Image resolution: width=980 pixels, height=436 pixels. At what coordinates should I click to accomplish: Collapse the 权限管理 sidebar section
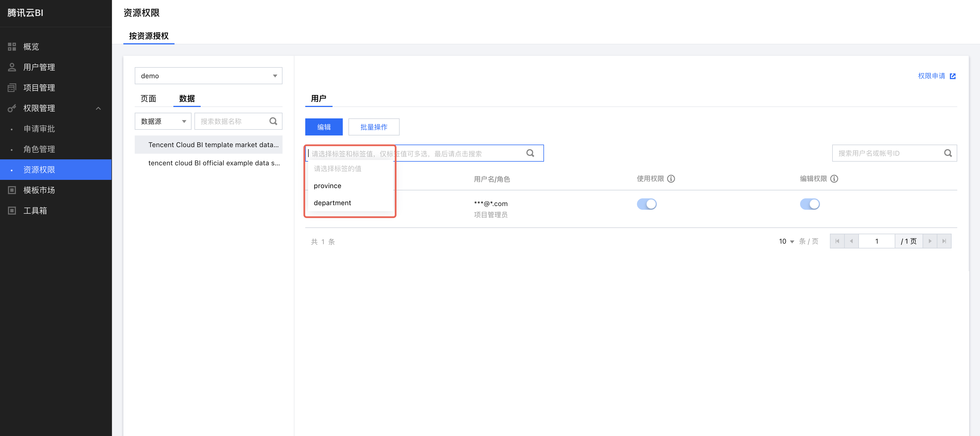tap(98, 108)
